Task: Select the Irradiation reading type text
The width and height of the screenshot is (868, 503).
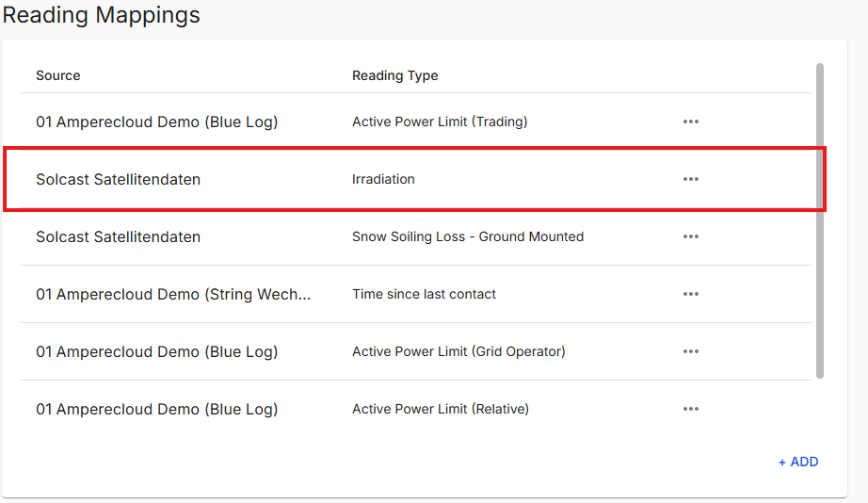Action: pos(383,179)
